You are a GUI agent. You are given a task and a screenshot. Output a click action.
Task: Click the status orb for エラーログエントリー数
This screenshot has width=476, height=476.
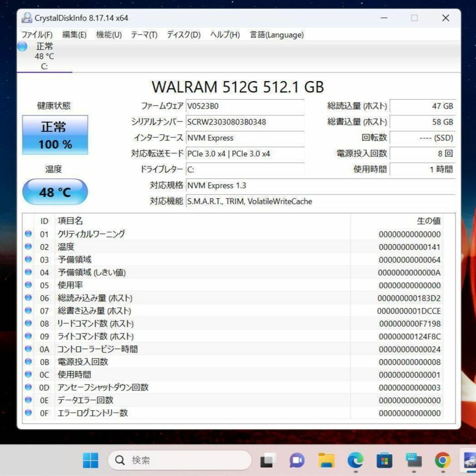coord(28,413)
